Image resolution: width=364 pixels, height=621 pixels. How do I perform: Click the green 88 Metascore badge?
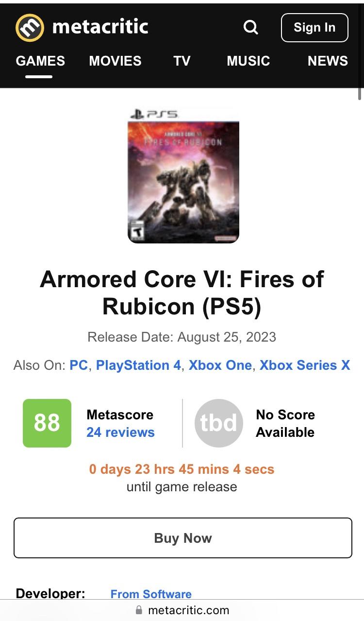pyautogui.click(x=47, y=423)
